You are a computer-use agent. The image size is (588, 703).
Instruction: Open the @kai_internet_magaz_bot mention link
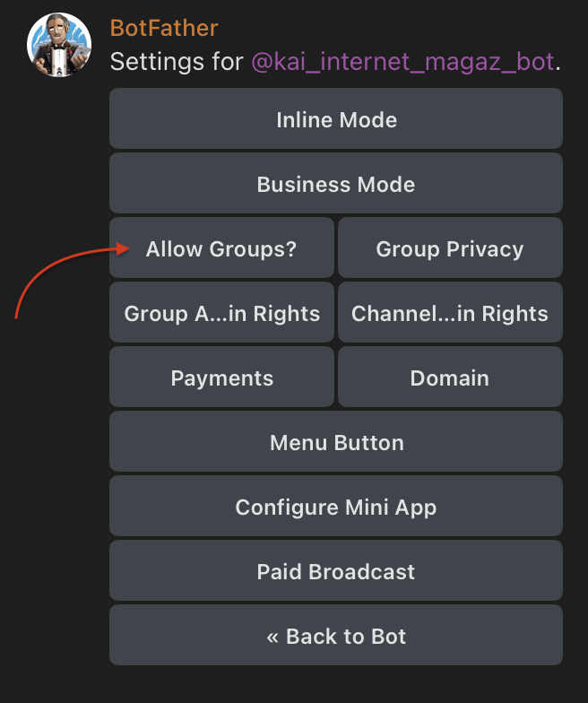pyautogui.click(x=402, y=63)
